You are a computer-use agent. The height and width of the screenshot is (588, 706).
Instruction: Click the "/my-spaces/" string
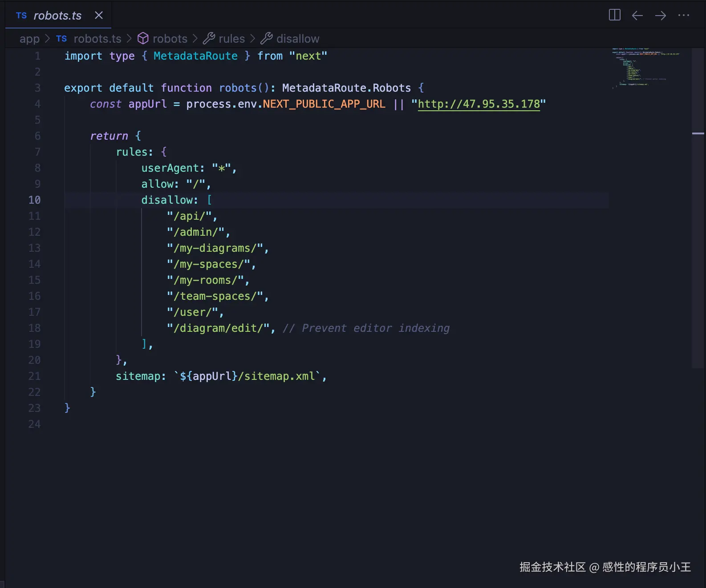[208, 264]
